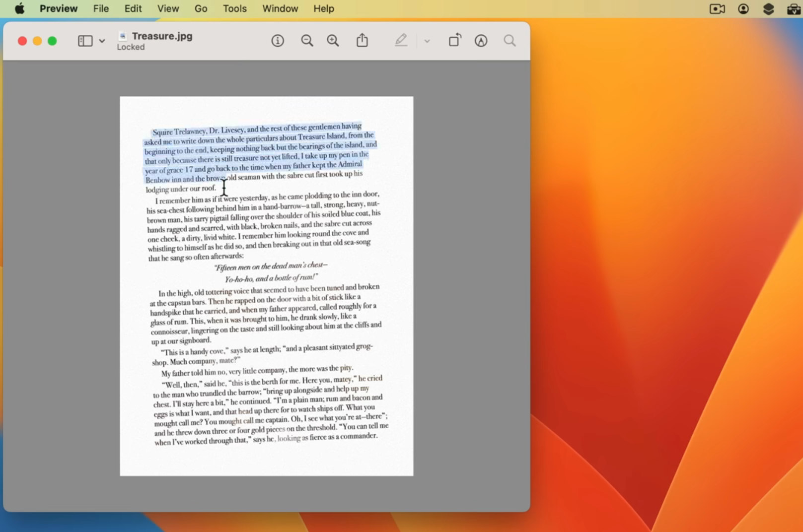803x532 pixels.
Task: Open the Tools menu
Action: [235, 8]
